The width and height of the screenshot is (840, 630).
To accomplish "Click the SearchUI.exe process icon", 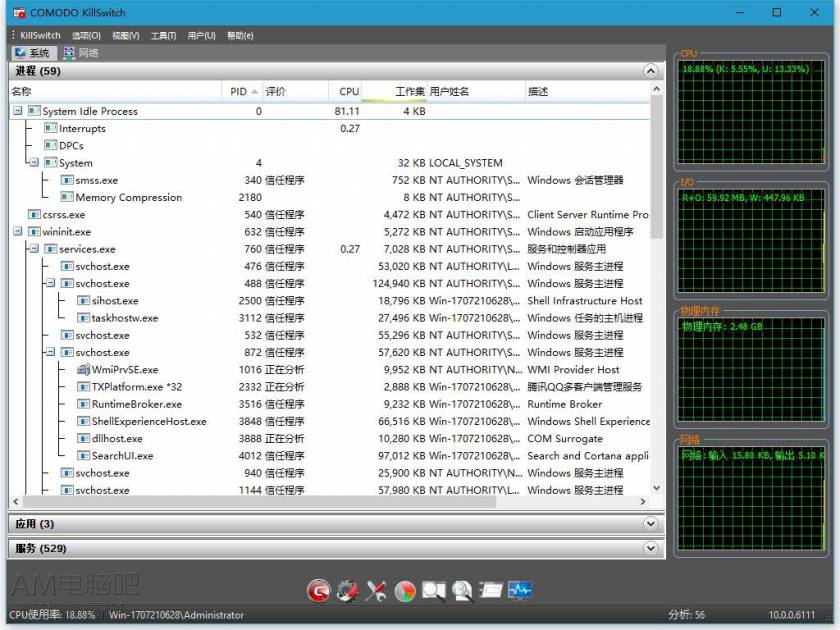I will click(x=83, y=455).
